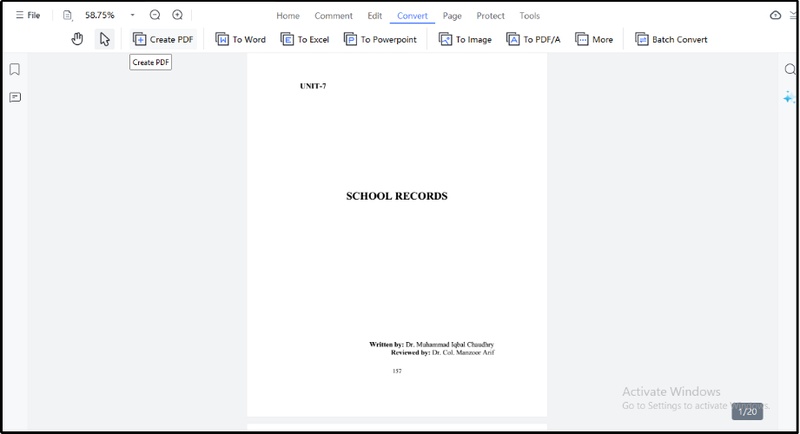
Task: Select the Convert tab
Action: click(412, 16)
